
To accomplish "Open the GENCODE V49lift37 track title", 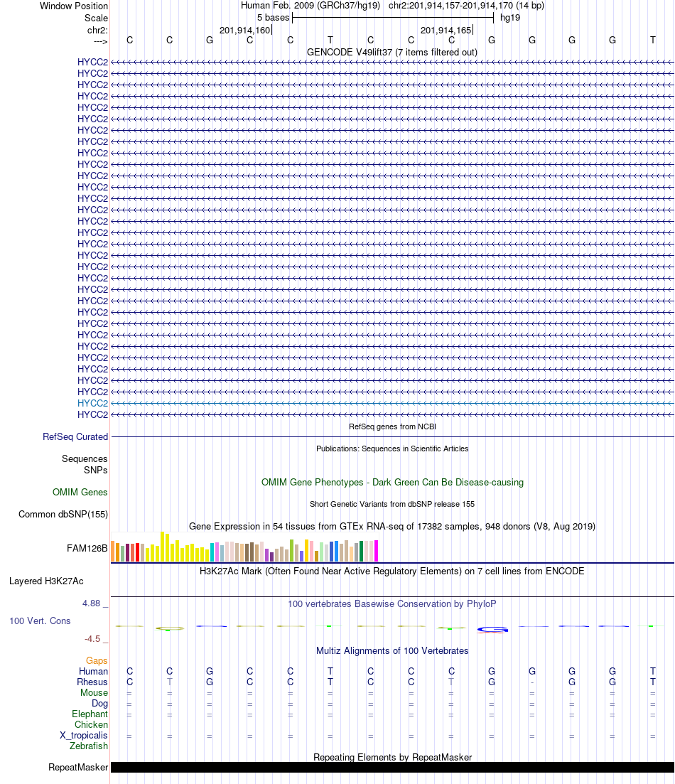I will click(392, 52).
